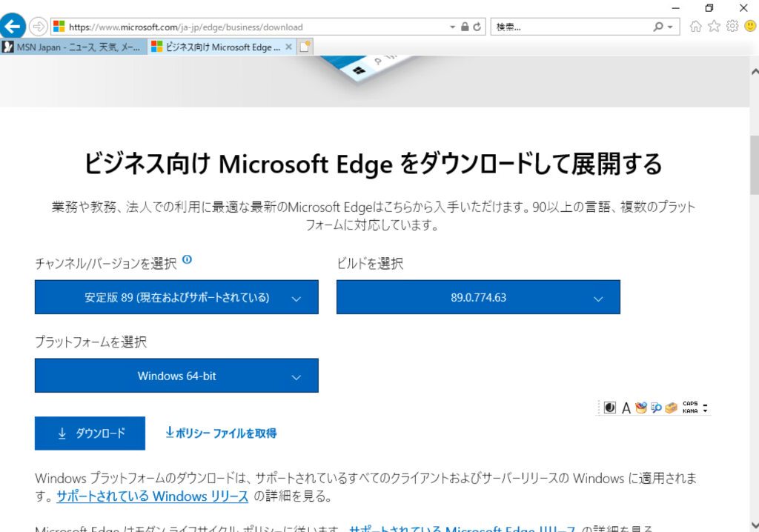
Task: Refresh the page using the reload icon
Action: click(x=478, y=27)
